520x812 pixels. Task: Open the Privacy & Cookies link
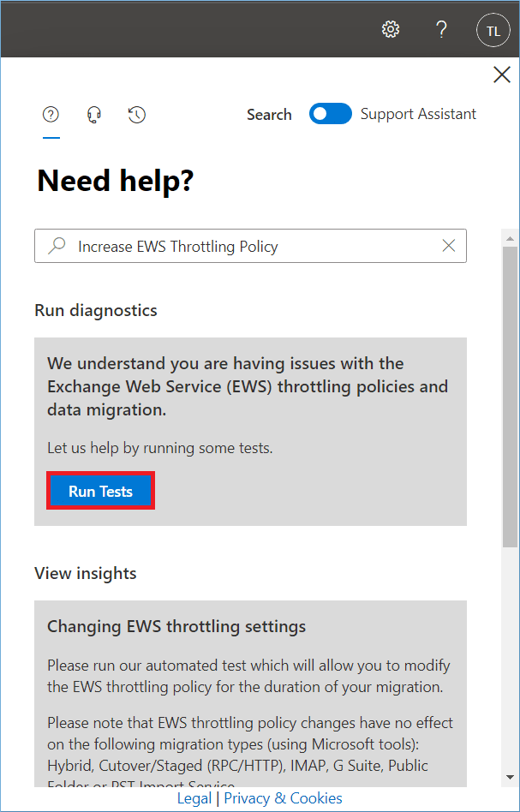coord(283,798)
